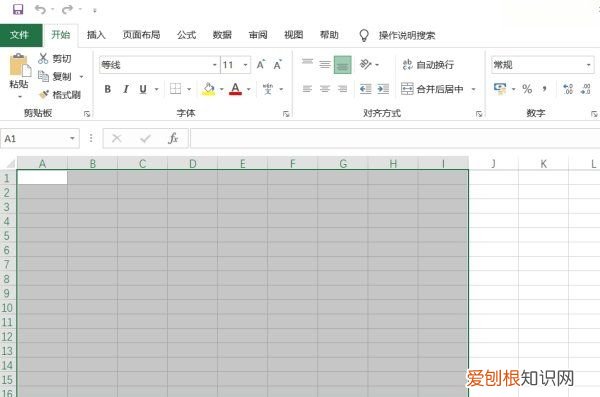This screenshot has width=600, height=397.
Task: Redo the last undone action
Action: pyautogui.click(x=67, y=9)
